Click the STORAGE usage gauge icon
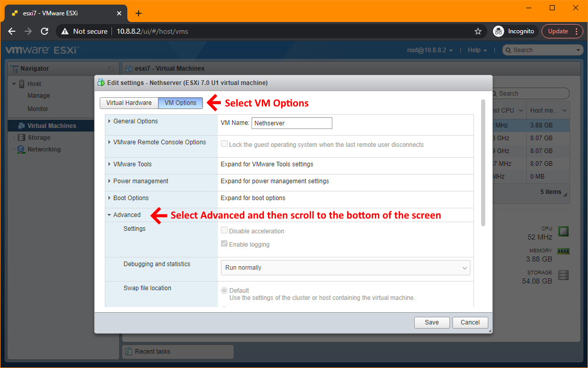This screenshot has width=588, height=368. tap(563, 275)
